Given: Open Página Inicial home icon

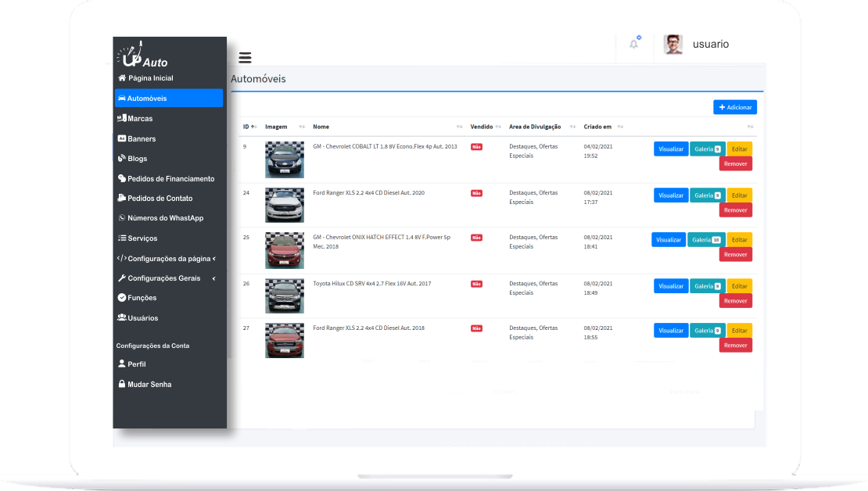Looking at the screenshot, I should [122, 78].
